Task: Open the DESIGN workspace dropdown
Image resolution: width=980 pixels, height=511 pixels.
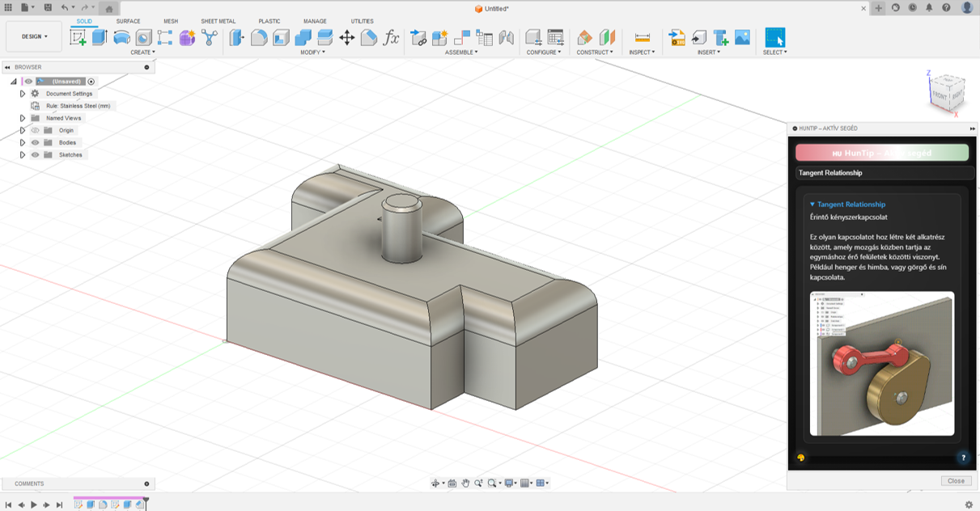Action: (34, 36)
